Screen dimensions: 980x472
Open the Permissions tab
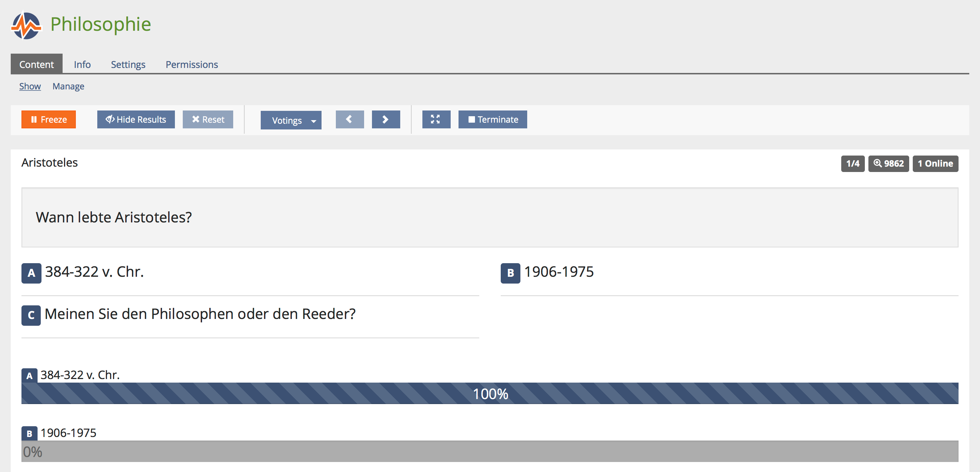191,64
